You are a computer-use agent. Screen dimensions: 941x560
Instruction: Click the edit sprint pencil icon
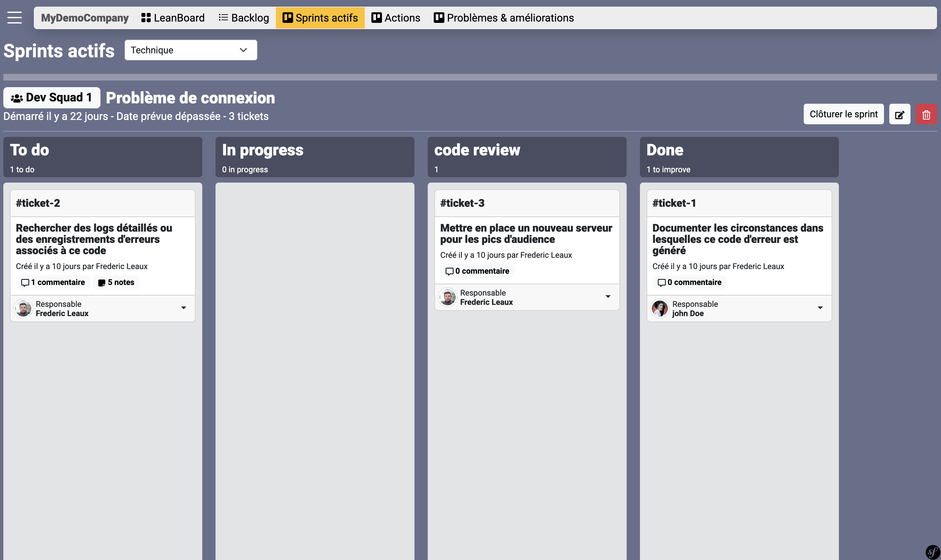[x=900, y=114]
